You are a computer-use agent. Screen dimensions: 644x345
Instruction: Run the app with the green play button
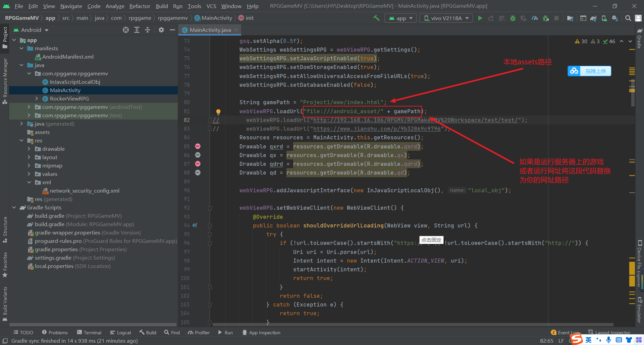click(x=480, y=18)
